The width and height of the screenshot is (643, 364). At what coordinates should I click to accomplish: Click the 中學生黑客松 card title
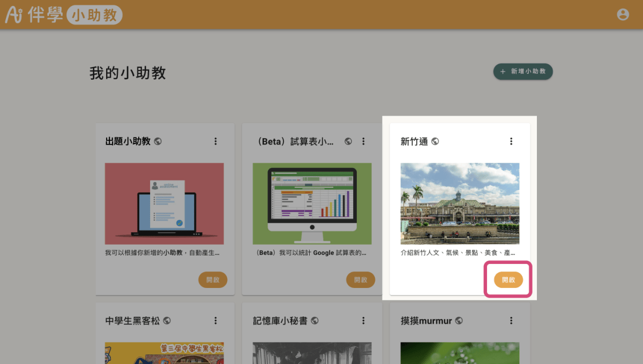pyautogui.click(x=132, y=321)
